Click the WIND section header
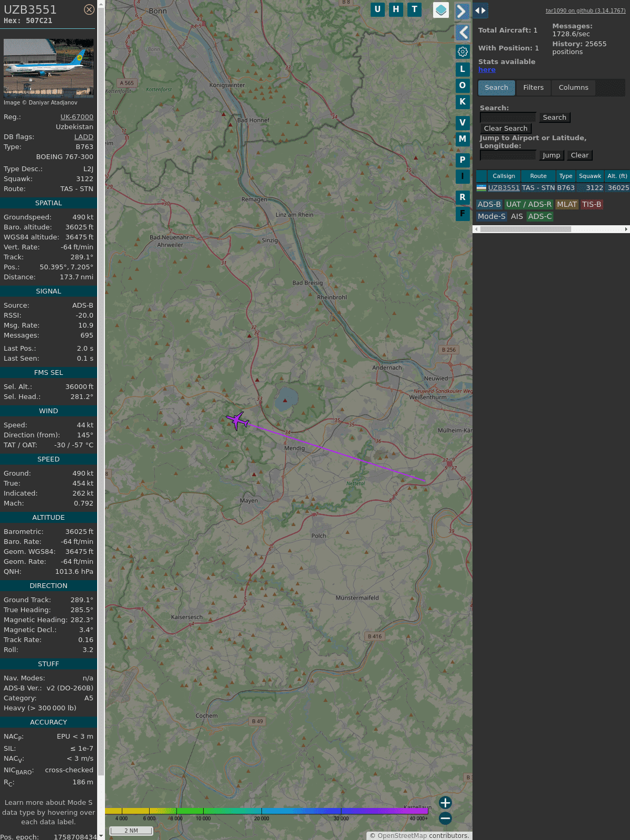The height and width of the screenshot is (840, 630). tap(48, 411)
